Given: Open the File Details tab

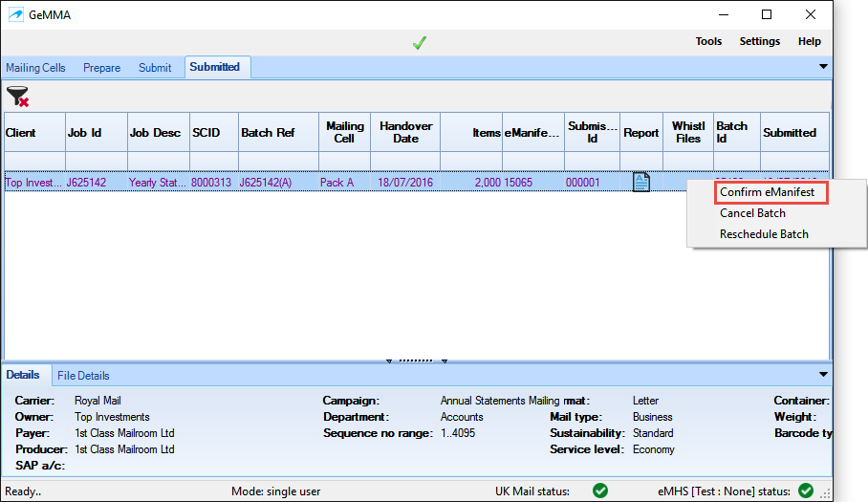Looking at the screenshot, I should click(83, 375).
